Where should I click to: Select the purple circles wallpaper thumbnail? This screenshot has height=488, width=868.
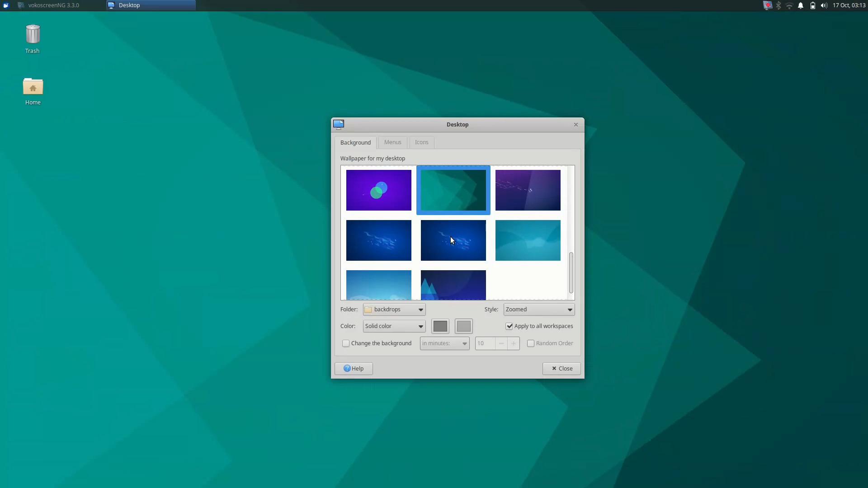click(378, 190)
